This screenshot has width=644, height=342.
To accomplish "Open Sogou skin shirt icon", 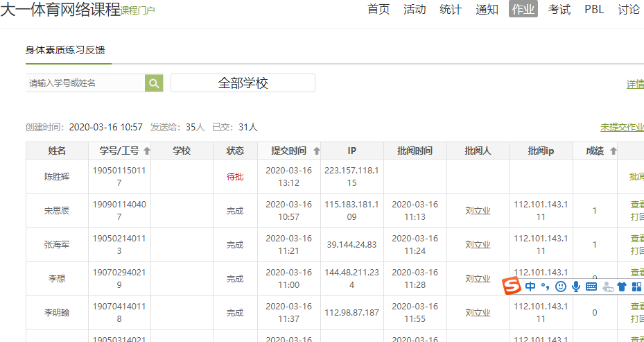I will tap(621, 287).
